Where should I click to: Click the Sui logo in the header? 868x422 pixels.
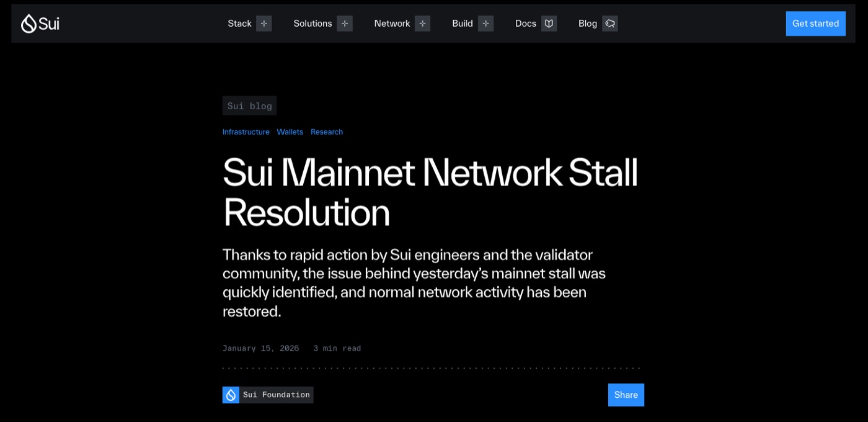tap(40, 24)
